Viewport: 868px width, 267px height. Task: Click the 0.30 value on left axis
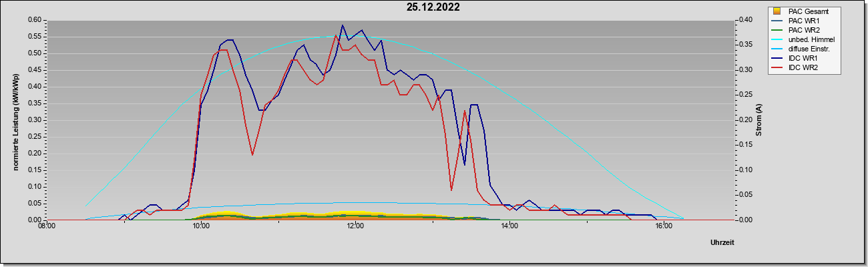pos(34,119)
